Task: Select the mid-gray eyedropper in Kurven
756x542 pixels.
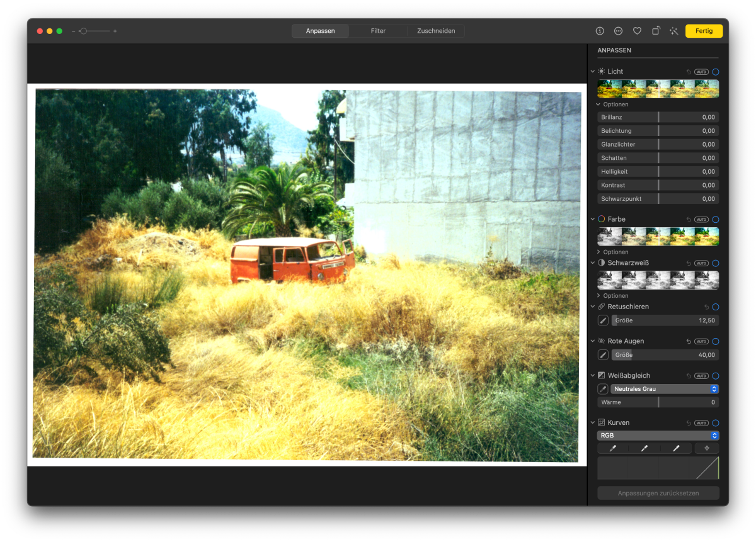Action: 644,448
